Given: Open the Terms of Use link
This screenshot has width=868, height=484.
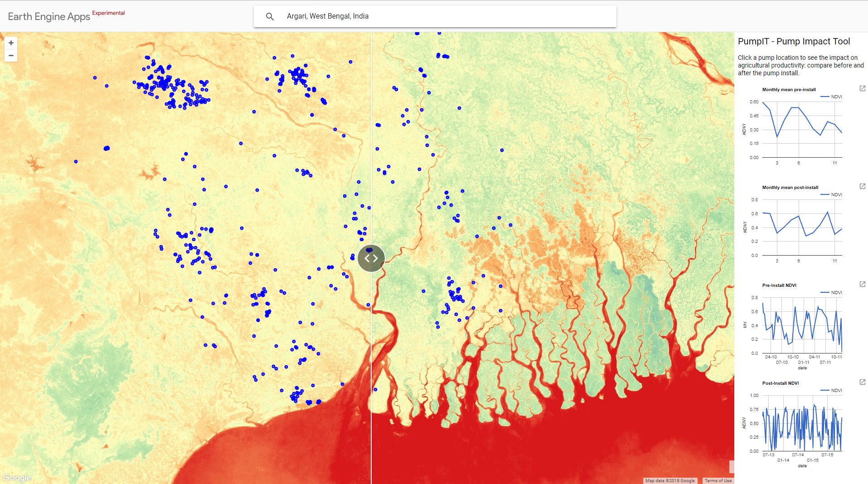Looking at the screenshot, I should 718,481.
